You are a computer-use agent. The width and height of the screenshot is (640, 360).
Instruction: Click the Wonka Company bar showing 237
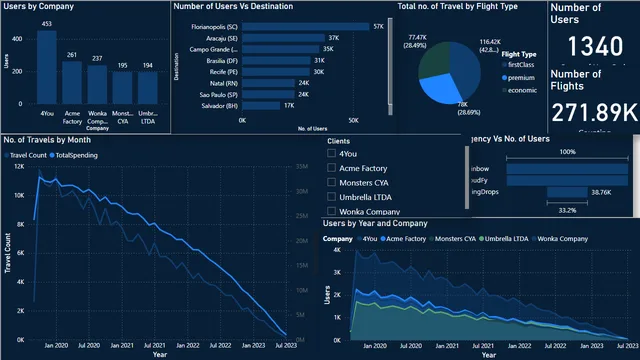point(97,84)
